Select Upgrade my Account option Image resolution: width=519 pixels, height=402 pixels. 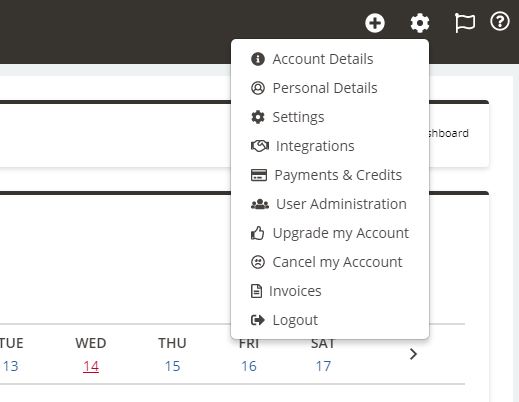(341, 233)
